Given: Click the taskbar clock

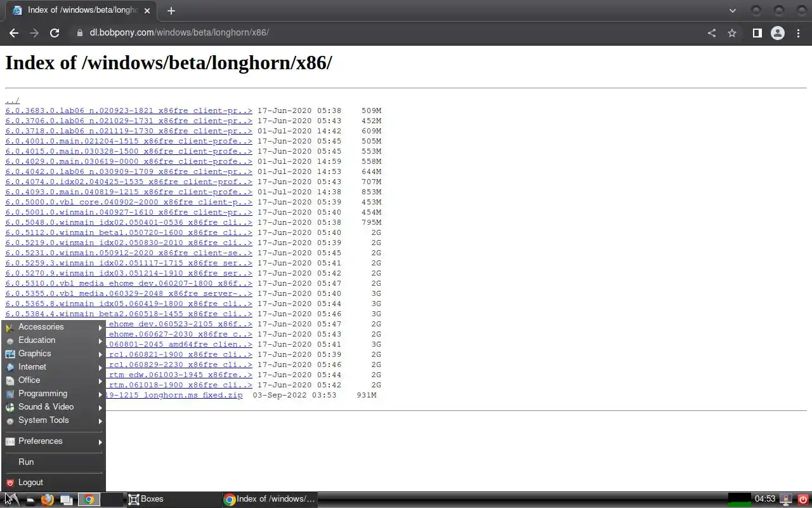Looking at the screenshot, I should [x=765, y=499].
